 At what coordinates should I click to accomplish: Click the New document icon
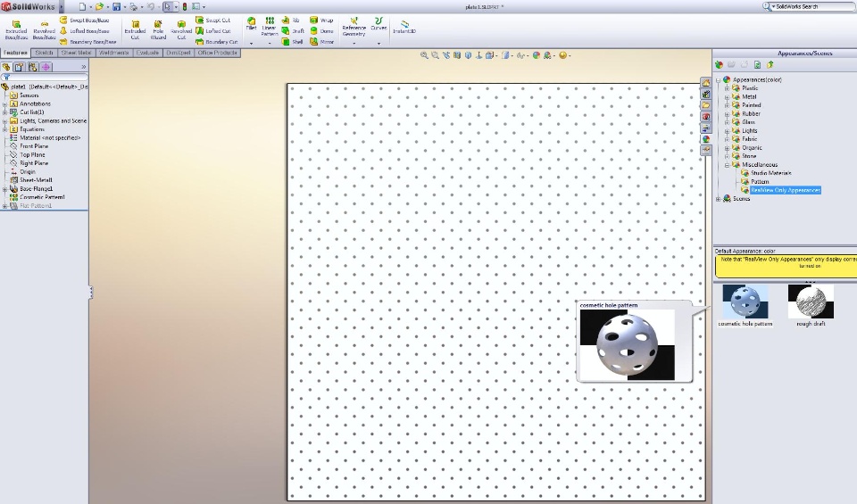coord(82,6)
